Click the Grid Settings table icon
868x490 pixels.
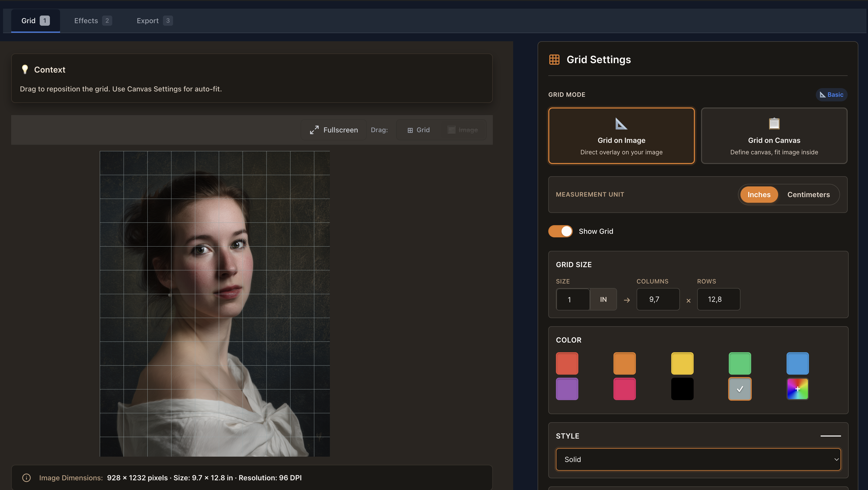click(554, 60)
